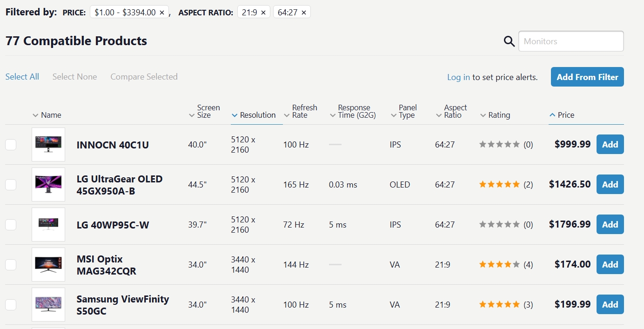Image resolution: width=644 pixels, height=329 pixels.
Task: Click the 77 Compatible Products heading
Action: (76, 41)
